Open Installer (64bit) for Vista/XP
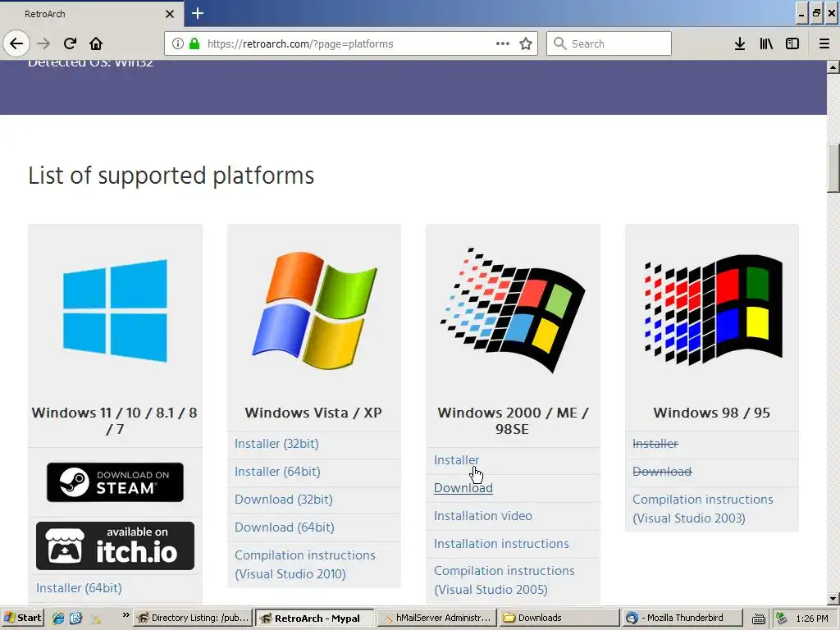This screenshot has width=840, height=630. point(277,472)
